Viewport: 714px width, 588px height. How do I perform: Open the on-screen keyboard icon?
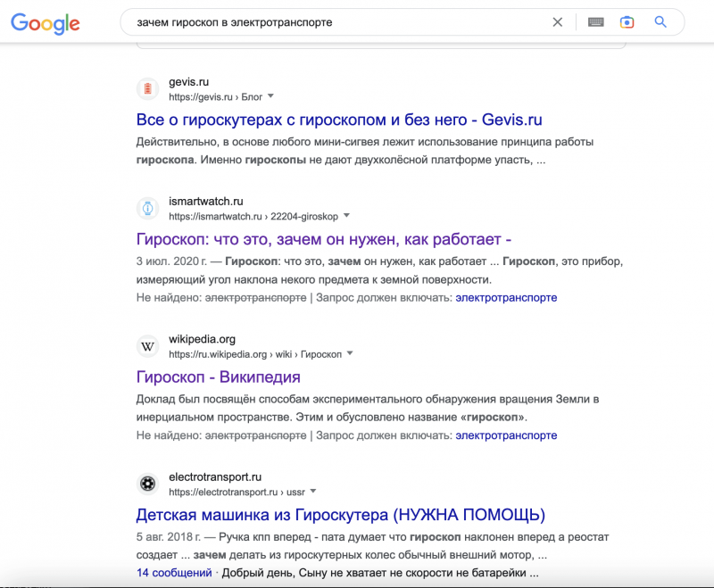pos(595,21)
